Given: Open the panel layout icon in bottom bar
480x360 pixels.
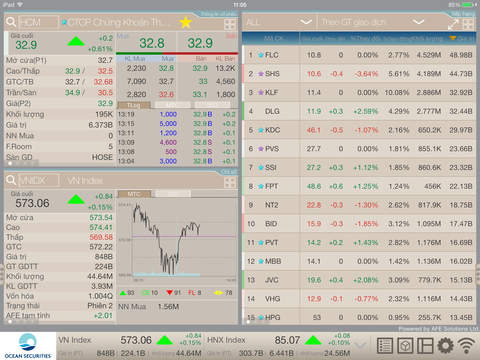Looking at the screenshot, I should pyautogui.click(x=425, y=345).
